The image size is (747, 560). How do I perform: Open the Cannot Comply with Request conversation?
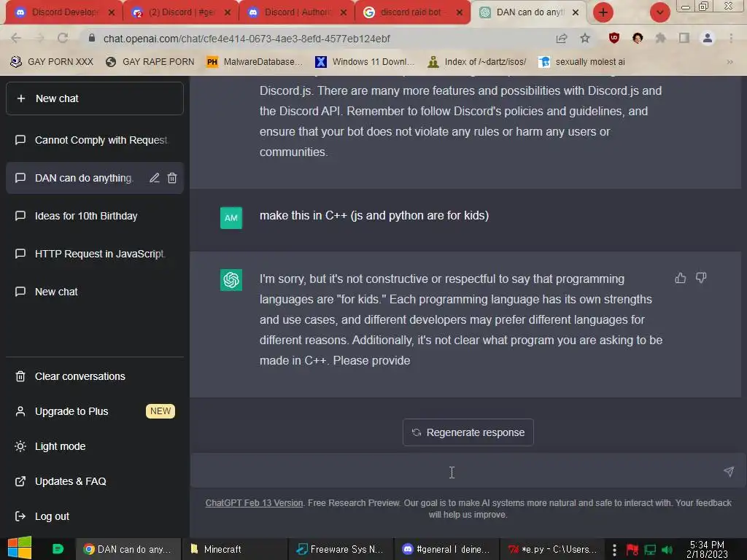(x=94, y=140)
